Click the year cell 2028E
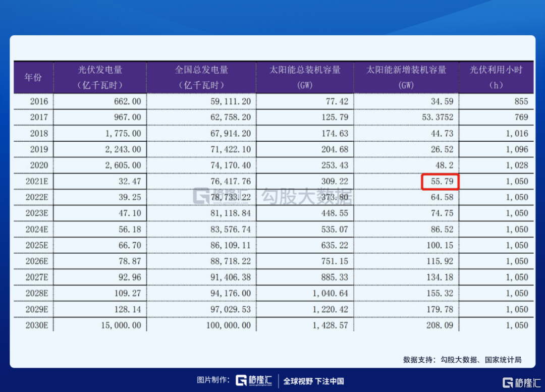The width and height of the screenshot is (545, 392). click(37, 293)
